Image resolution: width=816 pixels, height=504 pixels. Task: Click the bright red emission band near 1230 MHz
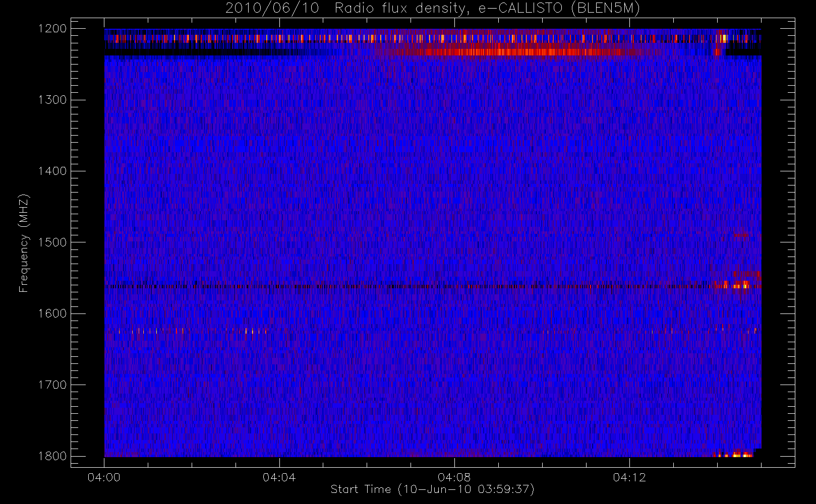[x=519, y=51]
